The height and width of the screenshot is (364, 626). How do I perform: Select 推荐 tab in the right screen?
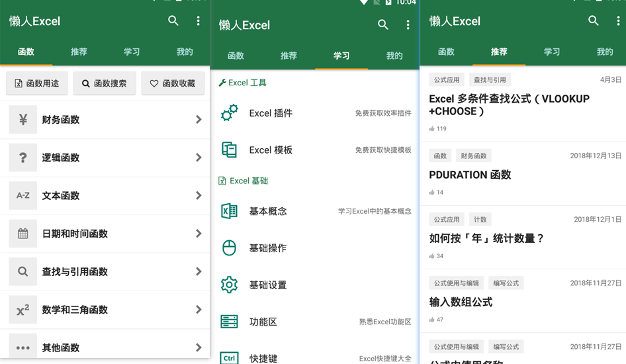pos(499,52)
